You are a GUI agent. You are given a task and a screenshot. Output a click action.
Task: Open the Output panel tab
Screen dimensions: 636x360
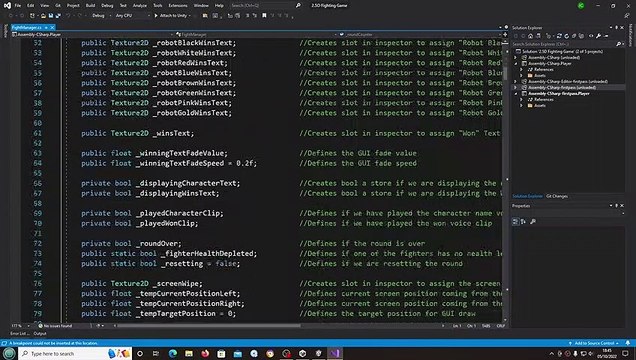(40, 334)
